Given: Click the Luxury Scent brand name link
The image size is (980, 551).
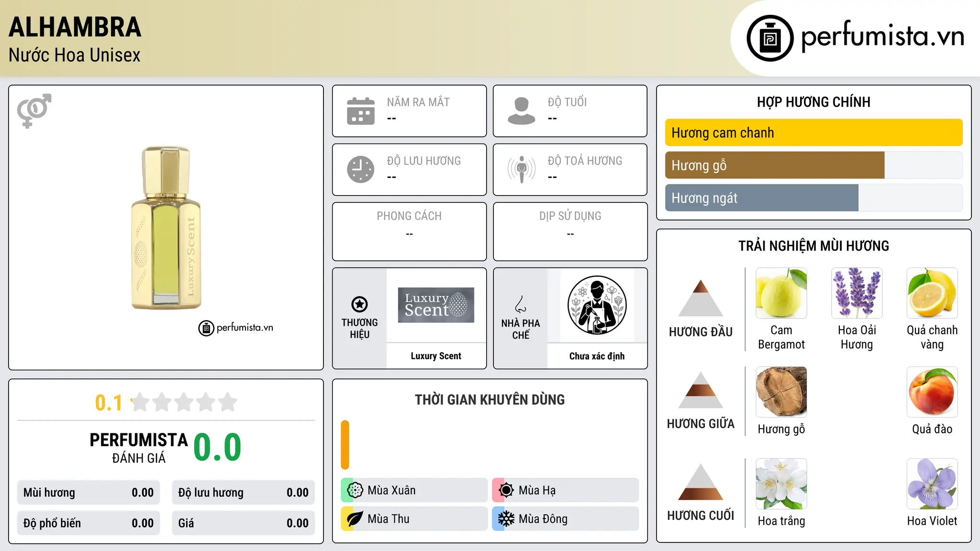Looking at the screenshot, I should [x=436, y=356].
